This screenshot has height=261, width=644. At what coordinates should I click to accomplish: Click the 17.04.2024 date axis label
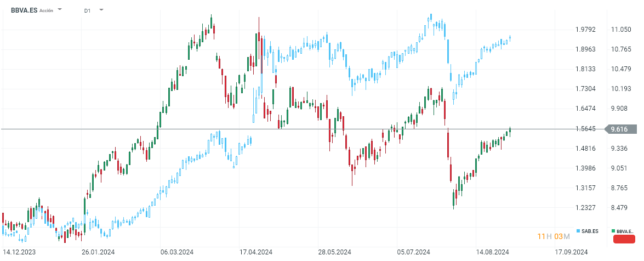[x=258, y=252]
